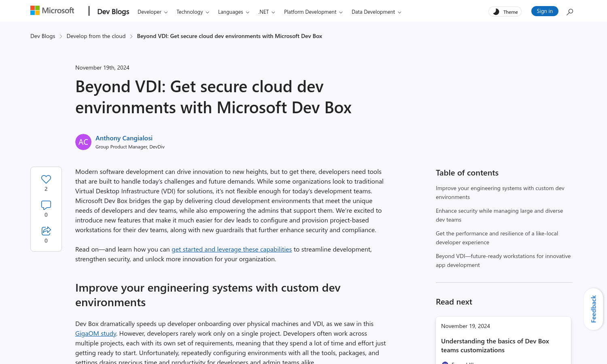
Task: Open the Data Development menu
Action: [376, 12]
